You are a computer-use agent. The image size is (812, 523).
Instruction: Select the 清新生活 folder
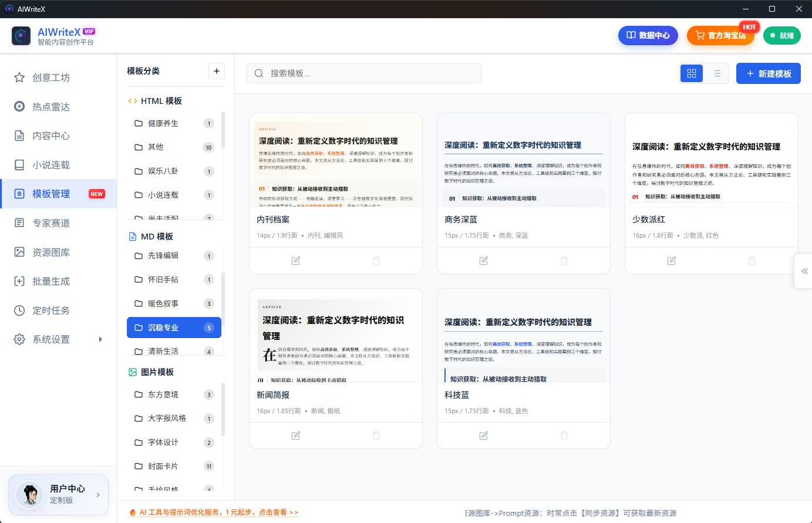click(174, 350)
